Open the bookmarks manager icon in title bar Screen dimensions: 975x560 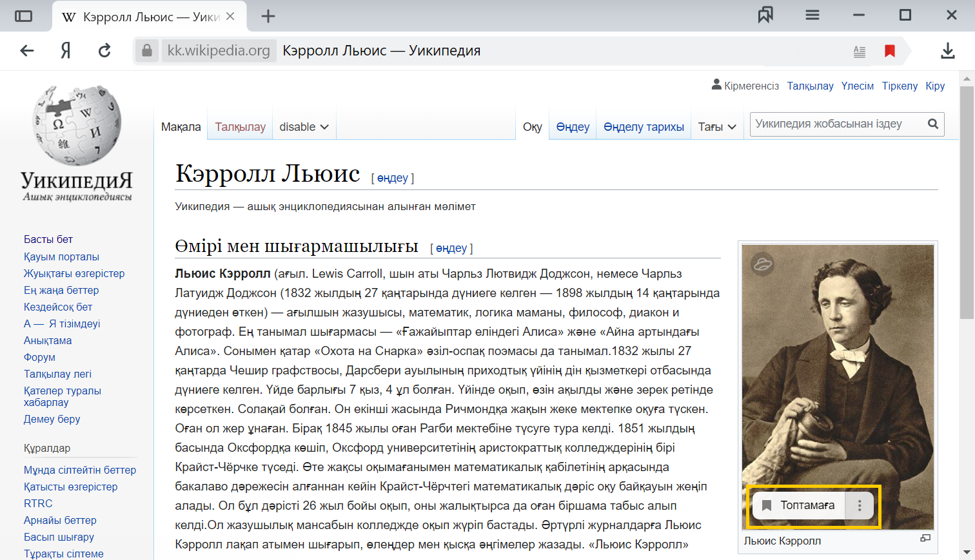(x=765, y=15)
